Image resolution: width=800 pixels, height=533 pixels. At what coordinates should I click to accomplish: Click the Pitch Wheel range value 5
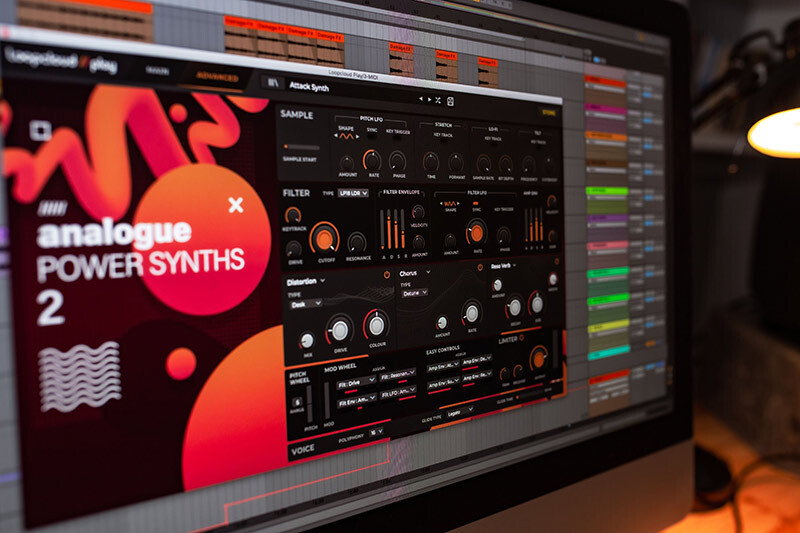[297, 402]
